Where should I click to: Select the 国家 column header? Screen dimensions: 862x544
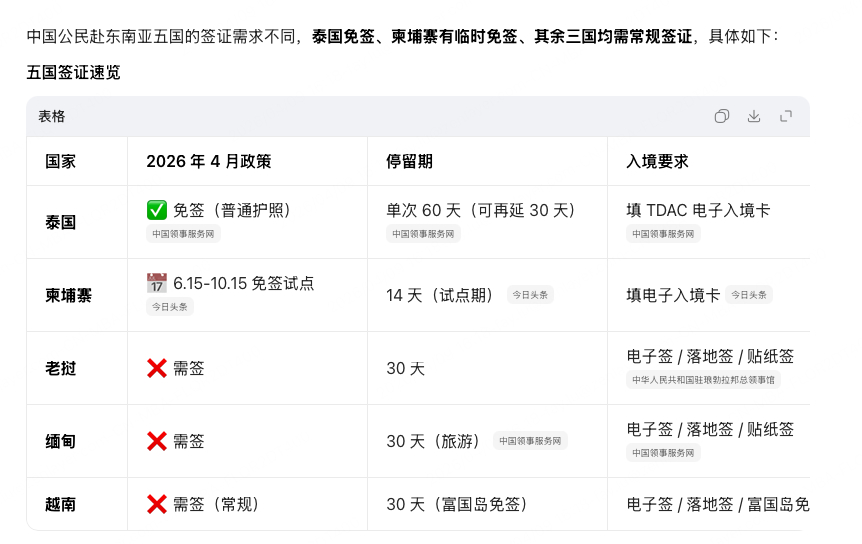(60, 162)
